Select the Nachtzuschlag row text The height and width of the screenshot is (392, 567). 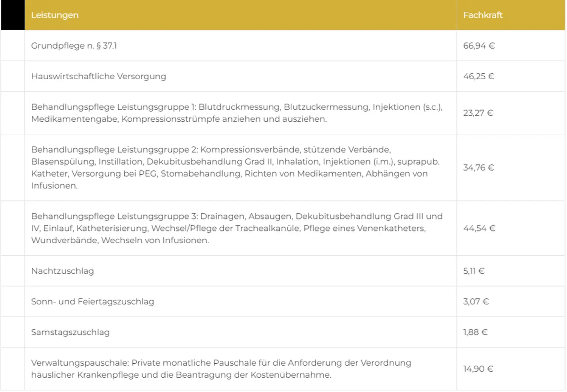(63, 271)
